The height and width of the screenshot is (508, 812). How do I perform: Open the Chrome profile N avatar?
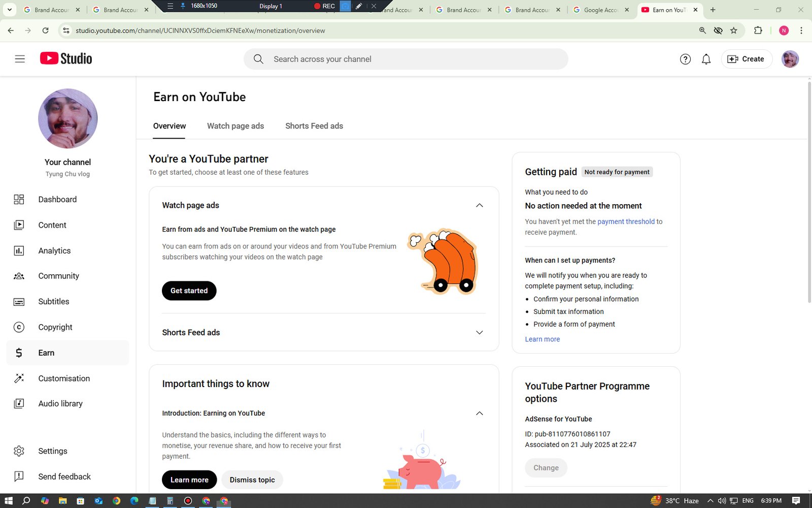pyautogui.click(x=784, y=30)
